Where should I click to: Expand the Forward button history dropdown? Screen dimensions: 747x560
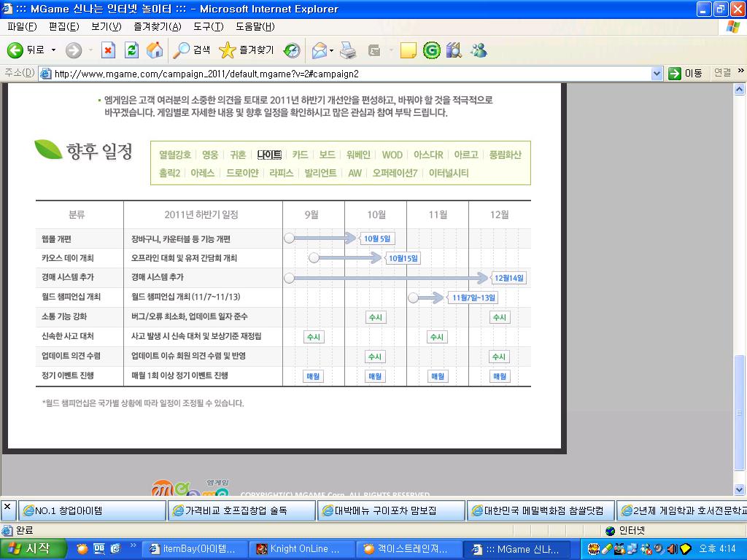(90, 50)
